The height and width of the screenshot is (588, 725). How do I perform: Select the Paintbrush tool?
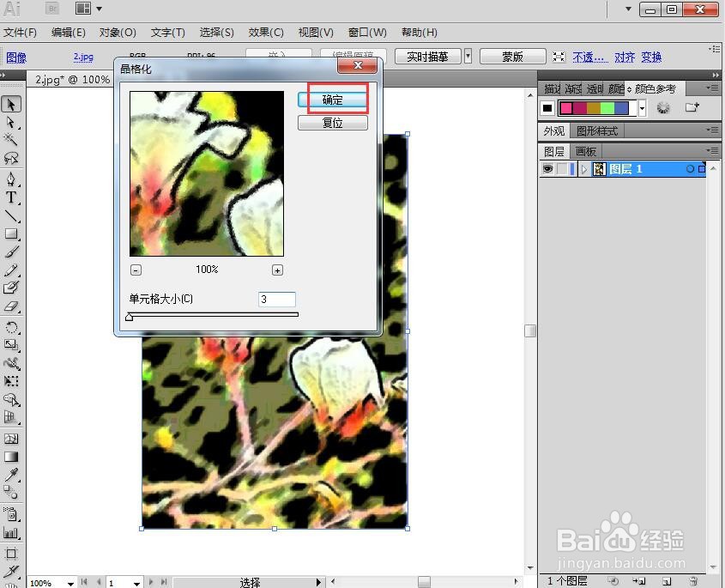[x=11, y=252]
